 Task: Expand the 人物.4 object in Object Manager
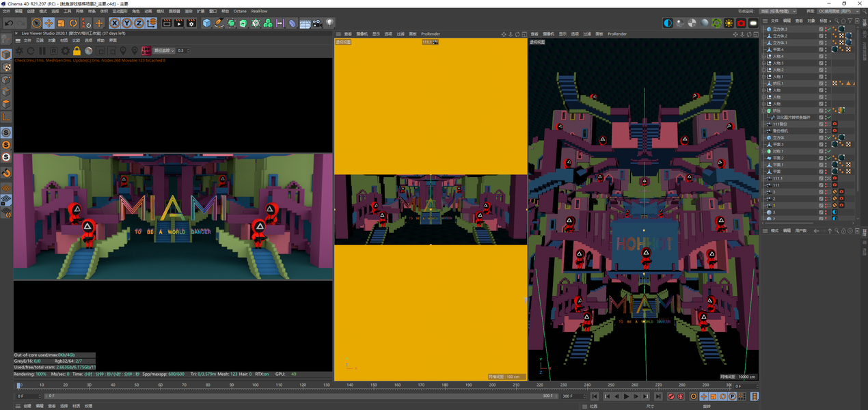click(x=763, y=56)
